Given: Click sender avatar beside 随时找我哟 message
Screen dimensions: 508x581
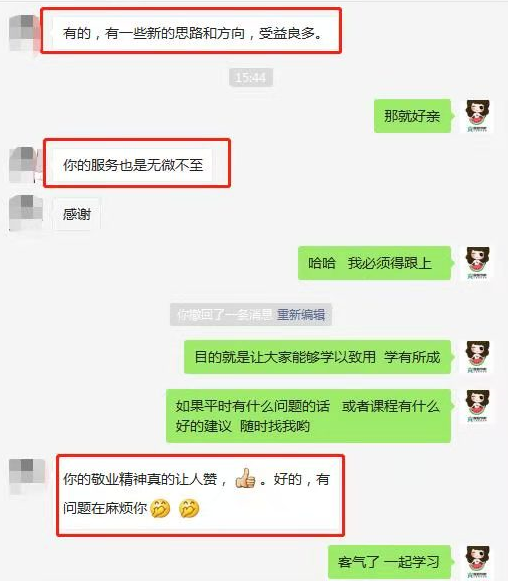Looking at the screenshot, I should click(477, 406).
